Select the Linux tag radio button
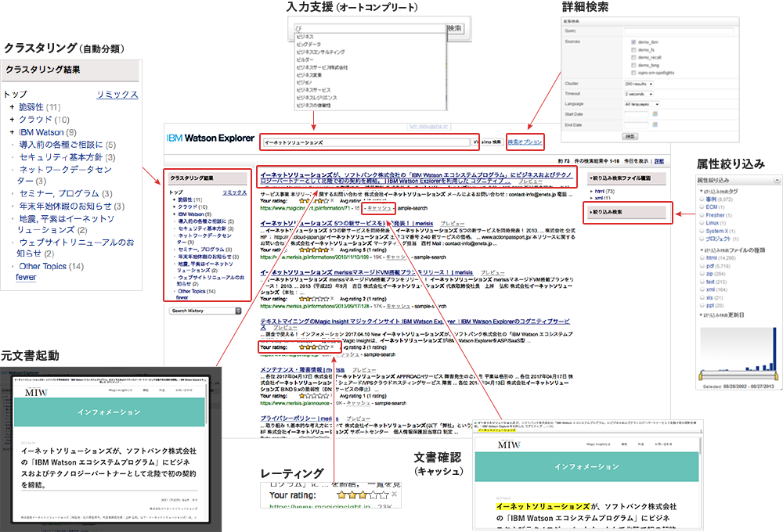Image resolution: width=783 pixels, height=532 pixels. coord(702,223)
